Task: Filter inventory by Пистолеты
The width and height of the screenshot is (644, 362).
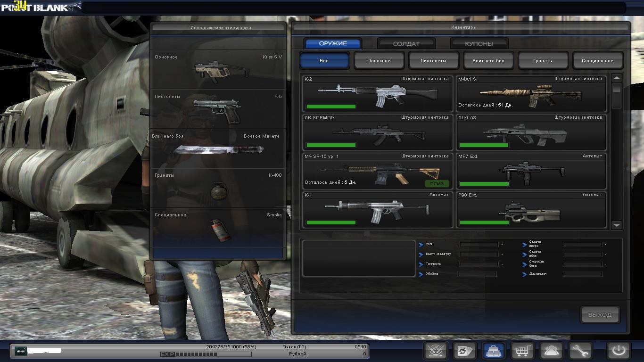Action: (x=434, y=60)
